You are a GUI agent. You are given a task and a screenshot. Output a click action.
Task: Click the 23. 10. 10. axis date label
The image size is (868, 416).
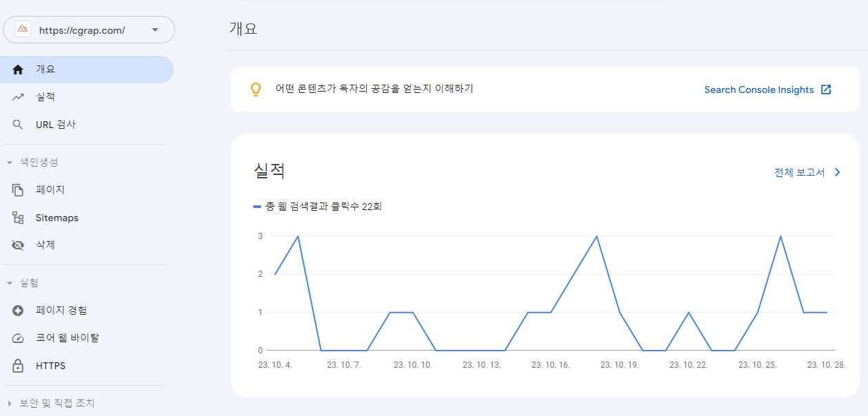[x=413, y=365]
